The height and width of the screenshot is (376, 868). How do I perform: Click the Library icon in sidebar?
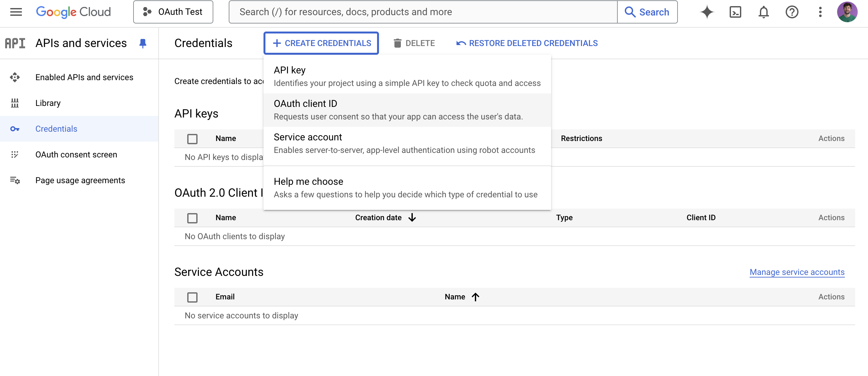(x=15, y=103)
